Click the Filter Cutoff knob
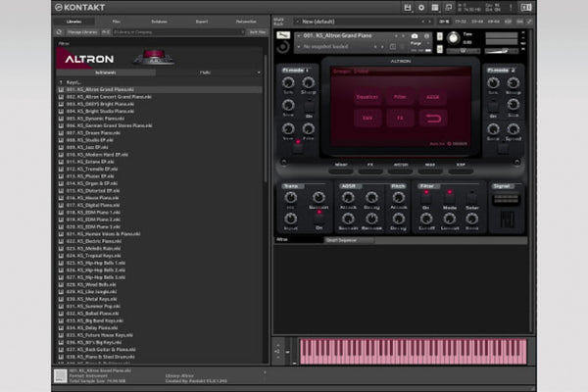The image size is (588, 392). click(426, 219)
